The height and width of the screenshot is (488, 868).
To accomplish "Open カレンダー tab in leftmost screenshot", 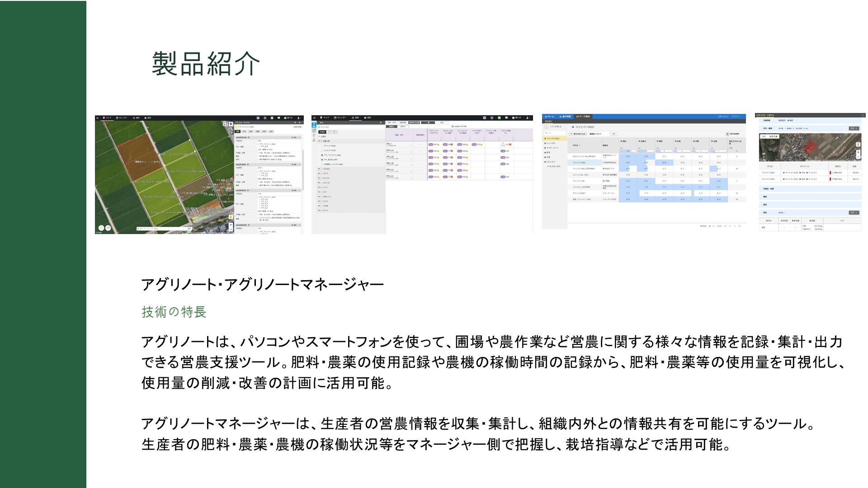I will pyautogui.click(x=122, y=117).
